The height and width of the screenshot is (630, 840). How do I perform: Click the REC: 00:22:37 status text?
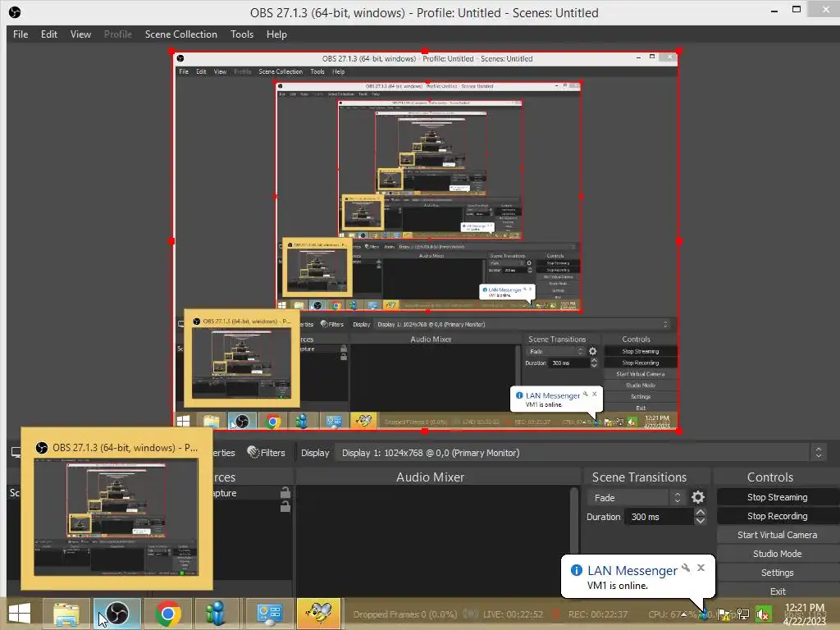point(597,614)
